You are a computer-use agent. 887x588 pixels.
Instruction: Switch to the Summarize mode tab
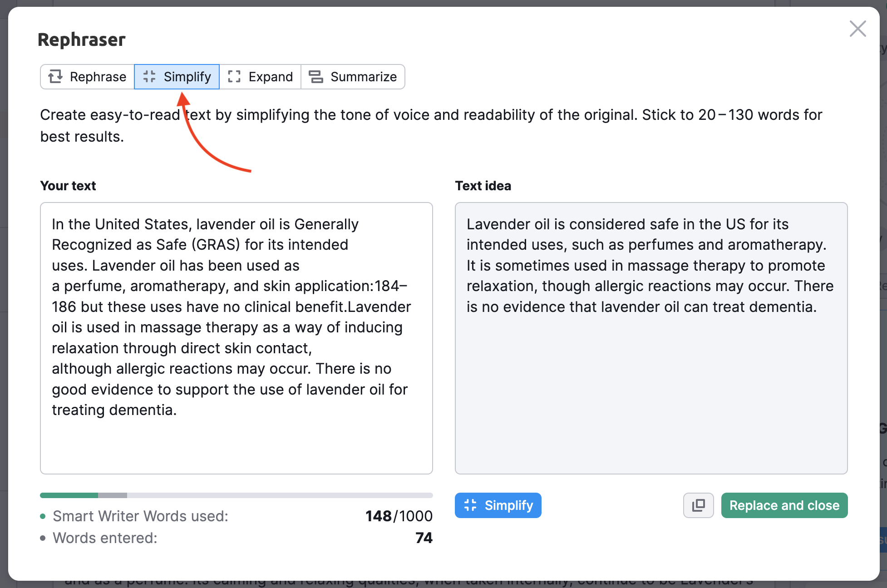coord(353,76)
